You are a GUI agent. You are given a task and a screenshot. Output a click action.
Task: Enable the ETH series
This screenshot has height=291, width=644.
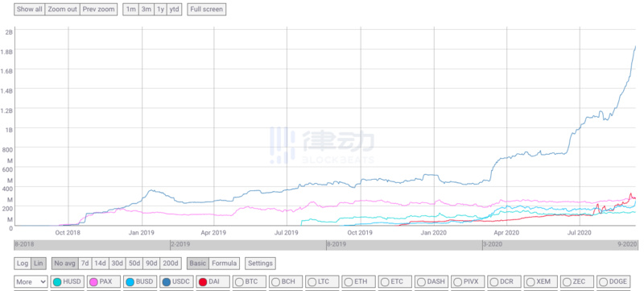tap(358, 282)
